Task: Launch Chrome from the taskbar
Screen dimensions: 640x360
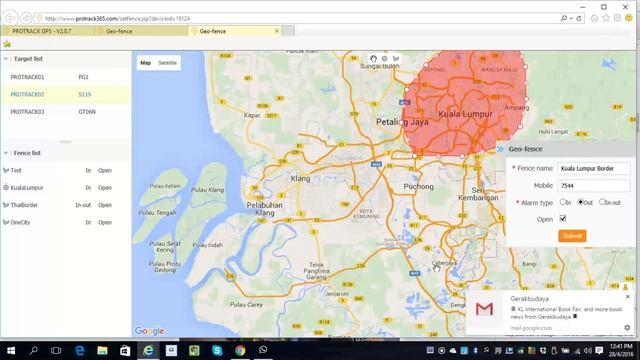Action: pyautogui.click(x=240, y=350)
